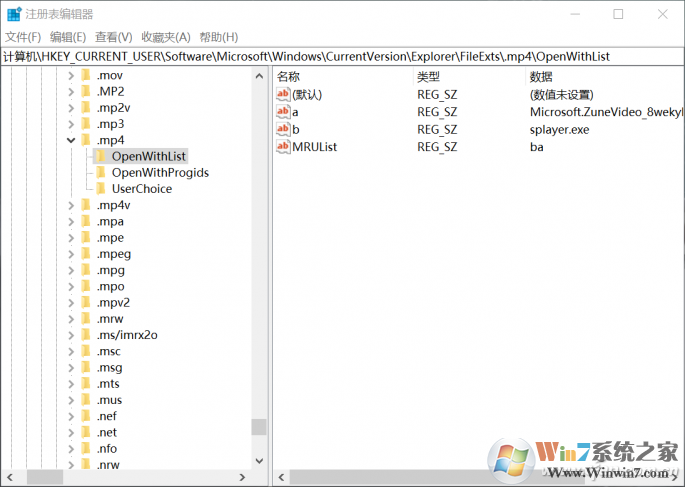Select the OpenWithList tree key
Screen dimensions: 685x487
[149, 156]
